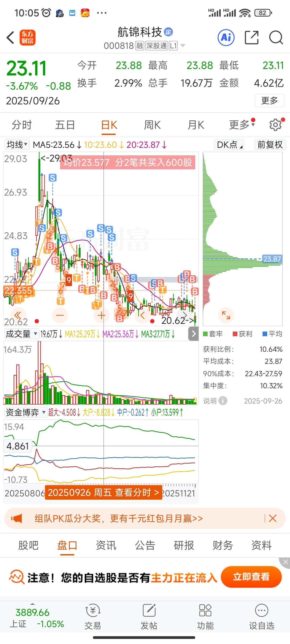Tap the 集中度 10.32% row

tap(243, 386)
